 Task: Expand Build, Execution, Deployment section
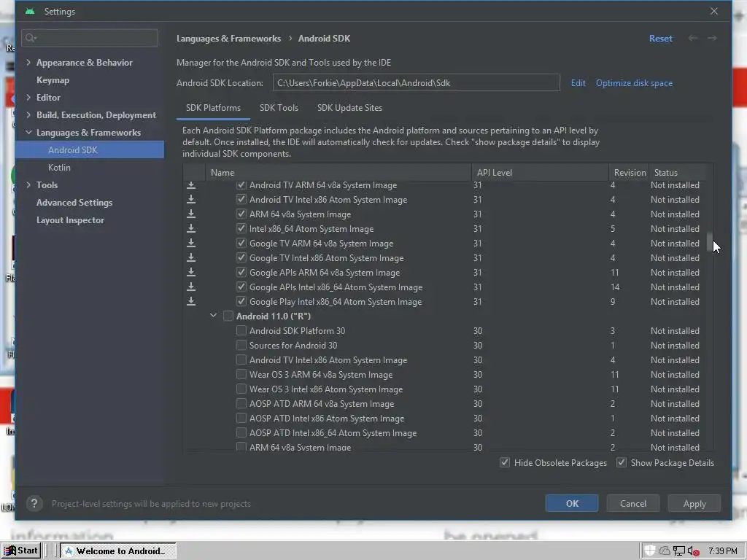pyautogui.click(x=28, y=114)
